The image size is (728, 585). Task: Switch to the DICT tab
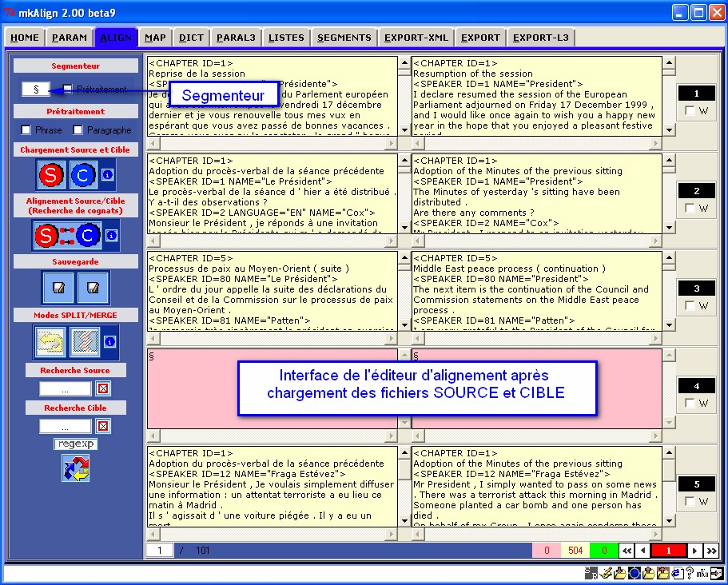191,38
